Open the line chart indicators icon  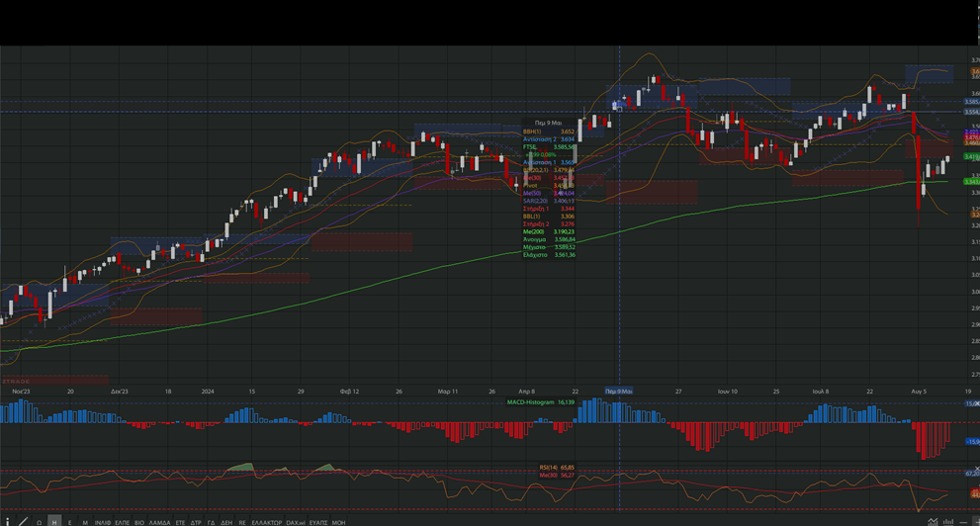click(933, 522)
